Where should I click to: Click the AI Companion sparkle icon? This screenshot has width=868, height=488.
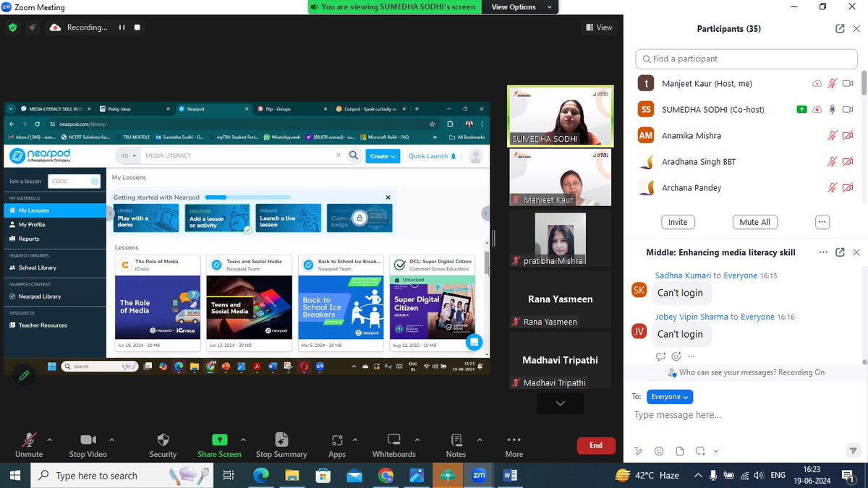(32, 27)
